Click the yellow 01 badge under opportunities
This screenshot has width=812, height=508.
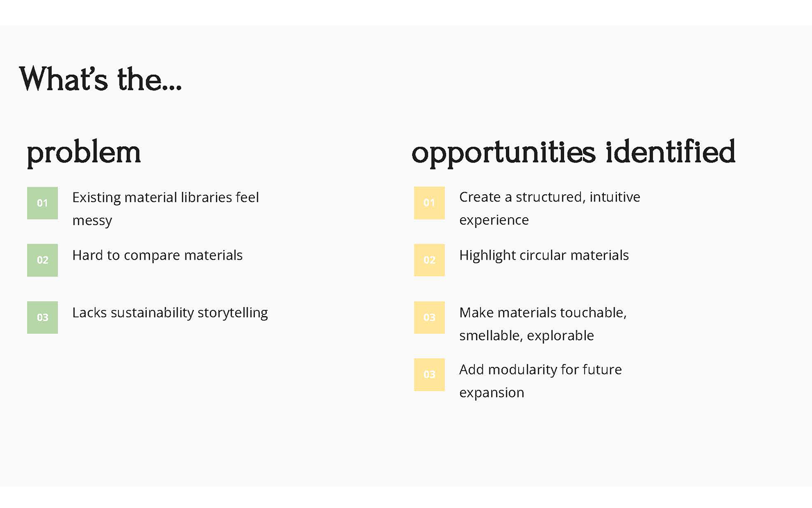tap(429, 203)
